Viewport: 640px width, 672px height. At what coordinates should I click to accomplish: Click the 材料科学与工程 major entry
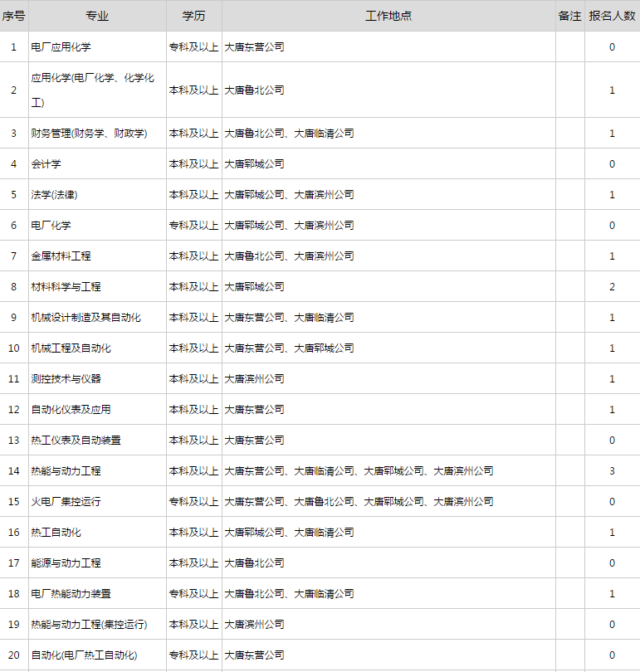[x=66, y=287]
